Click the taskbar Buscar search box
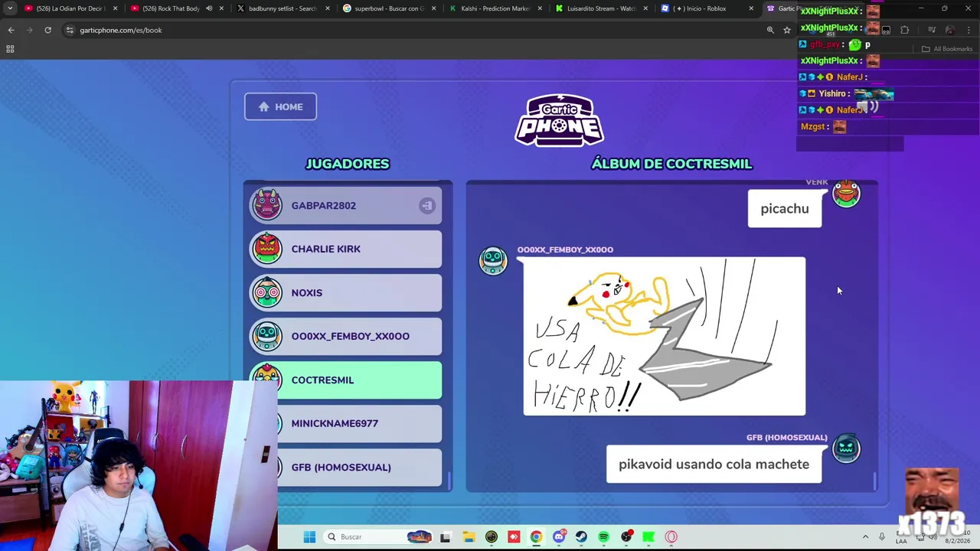 point(379,536)
